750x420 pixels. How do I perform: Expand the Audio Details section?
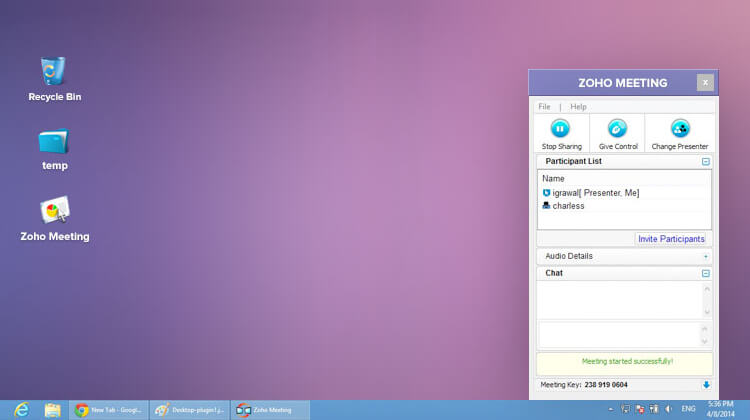point(705,256)
